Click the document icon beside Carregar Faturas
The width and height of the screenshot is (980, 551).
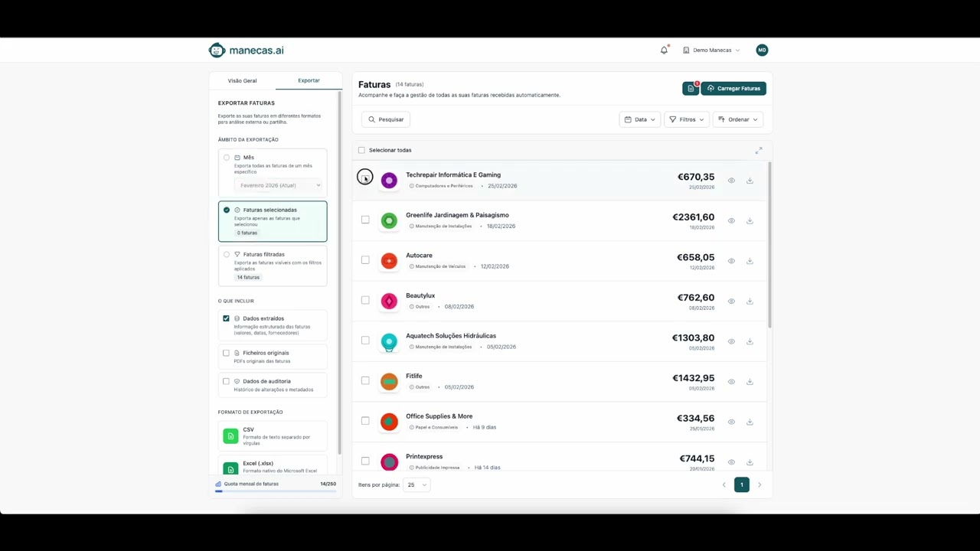coord(691,89)
